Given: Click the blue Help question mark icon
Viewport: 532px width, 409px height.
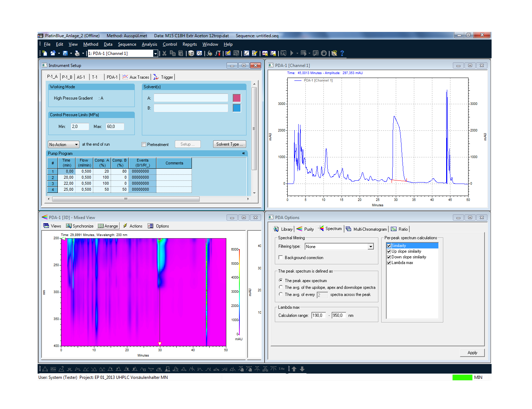Looking at the screenshot, I should [x=342, y=53].
